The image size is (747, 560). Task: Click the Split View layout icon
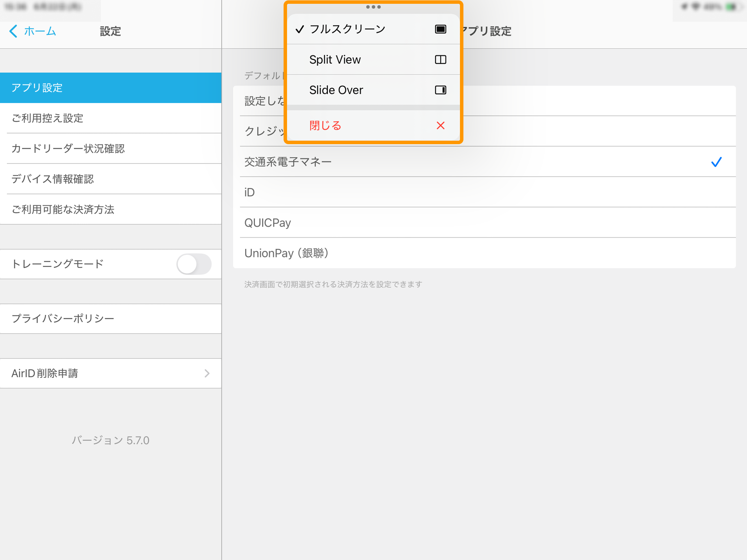coord(441,59)
